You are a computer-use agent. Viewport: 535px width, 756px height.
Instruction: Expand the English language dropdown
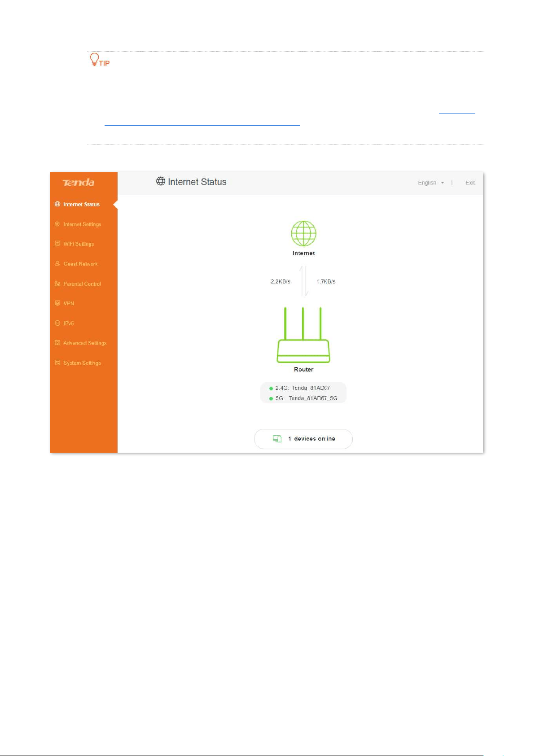[x=431, y=183]
